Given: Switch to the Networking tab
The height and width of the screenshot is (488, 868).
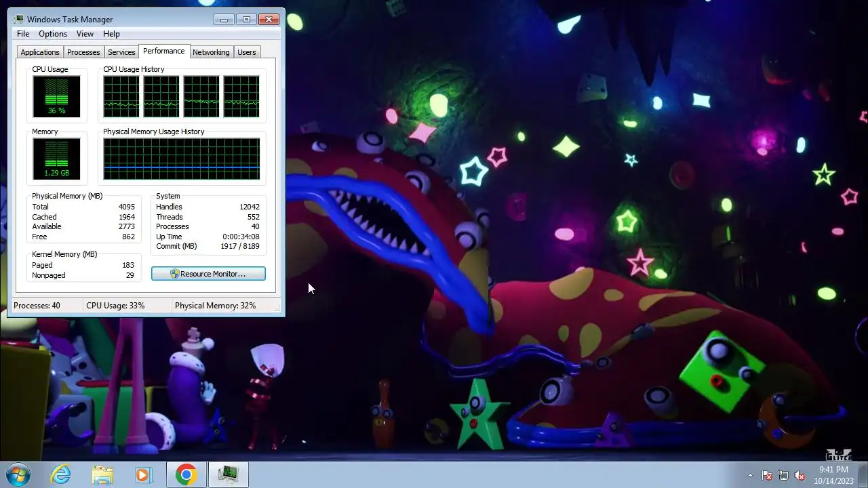Looking at the screenshot, I should pos(211,52).
